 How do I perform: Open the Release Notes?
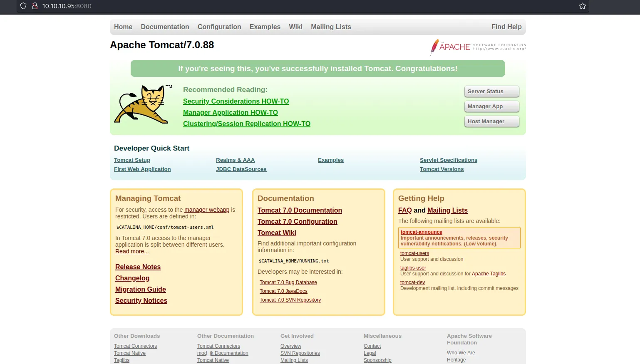(x=138, y=267)
